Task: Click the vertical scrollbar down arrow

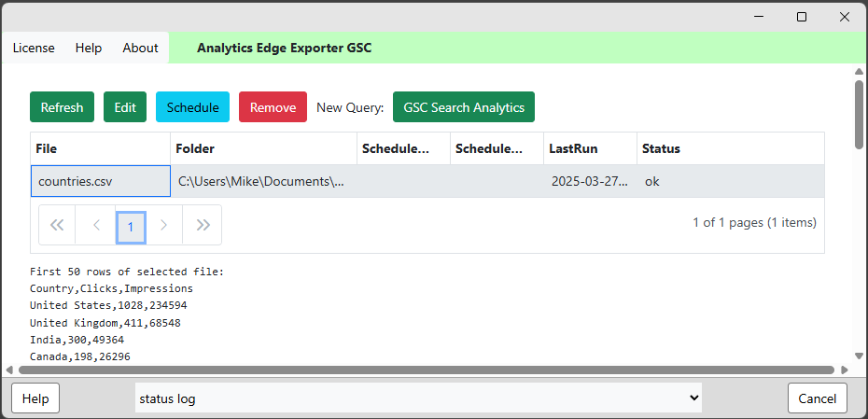Action: [x=860, y=356]
